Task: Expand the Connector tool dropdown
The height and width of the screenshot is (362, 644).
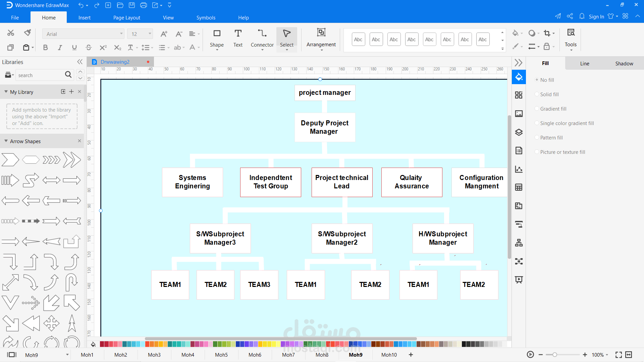Action: coord(262,50)
